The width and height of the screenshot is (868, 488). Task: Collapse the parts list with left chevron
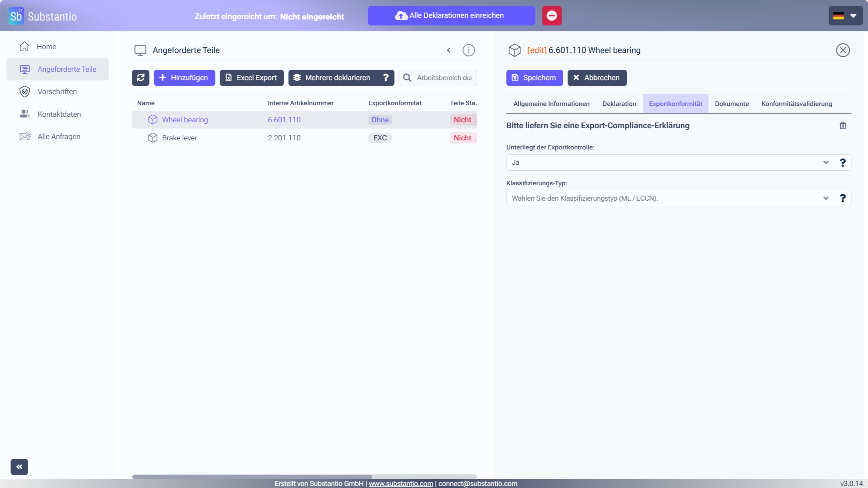(x=449, y=50)
